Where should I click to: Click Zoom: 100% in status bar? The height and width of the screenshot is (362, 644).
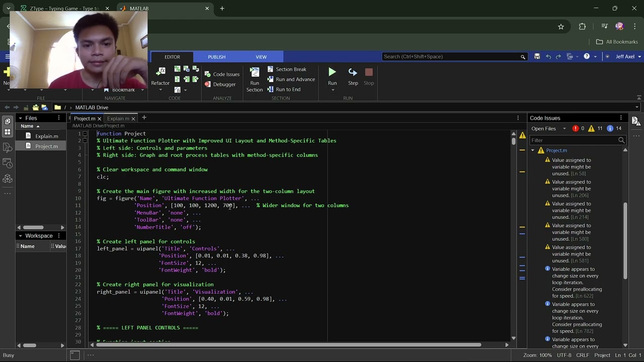click(537, 355)
